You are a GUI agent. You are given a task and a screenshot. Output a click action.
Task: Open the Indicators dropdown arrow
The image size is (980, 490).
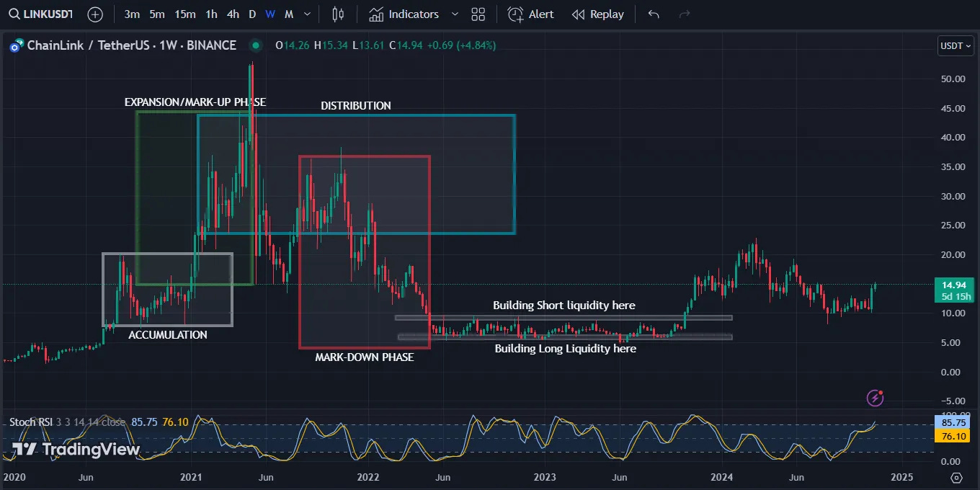454,14
